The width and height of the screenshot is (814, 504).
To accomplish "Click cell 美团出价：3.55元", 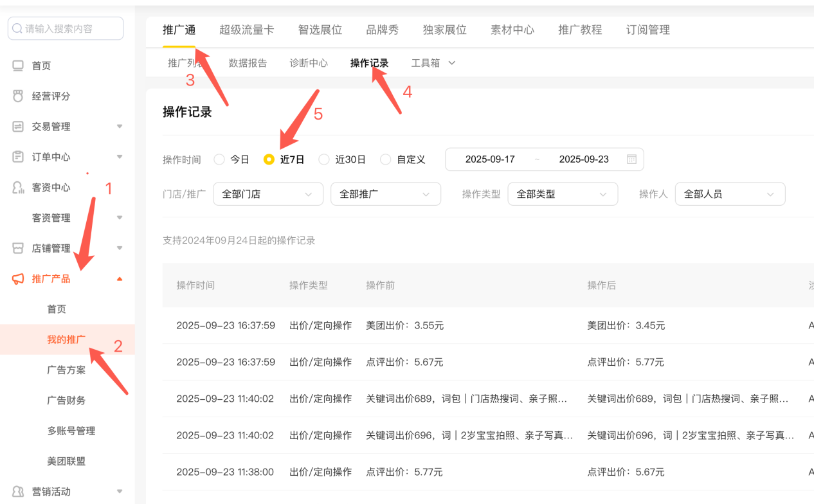I will click(x=405, y=326).
